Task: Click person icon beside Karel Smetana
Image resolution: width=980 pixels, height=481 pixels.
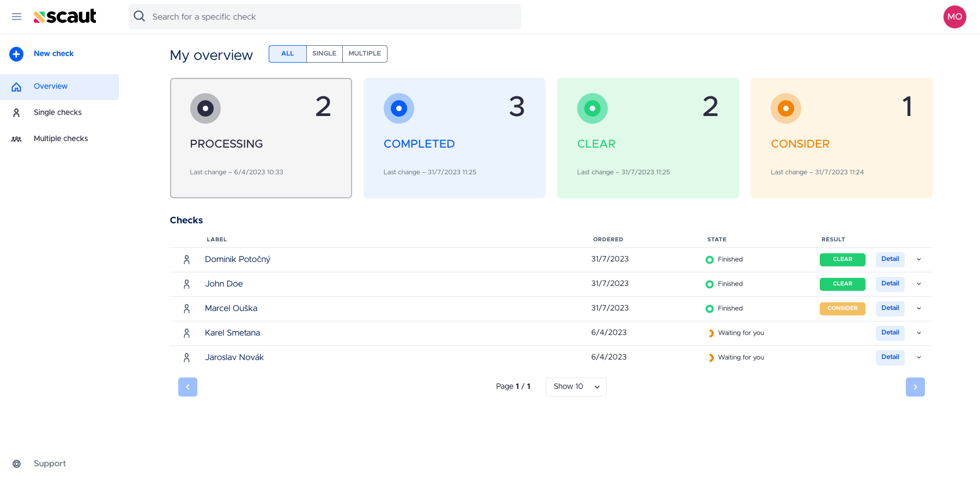Action: point(186,333)
